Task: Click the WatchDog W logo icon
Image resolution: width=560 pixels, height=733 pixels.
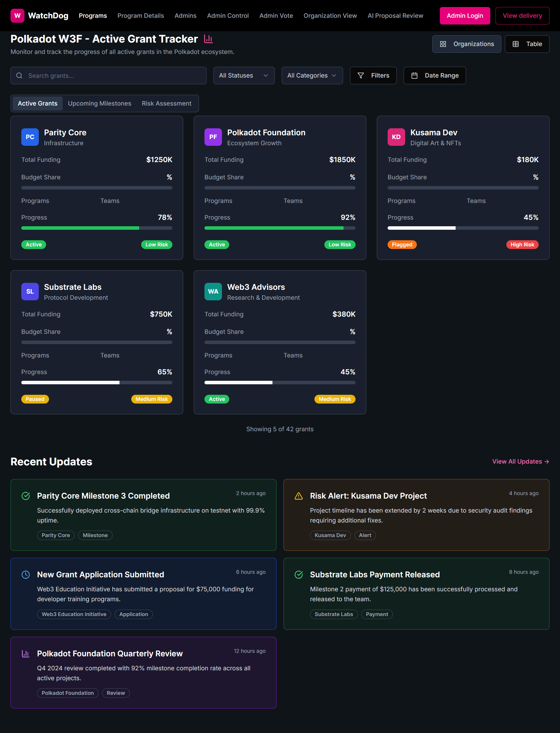Action: pyautogui.click(x=17, y=16)
